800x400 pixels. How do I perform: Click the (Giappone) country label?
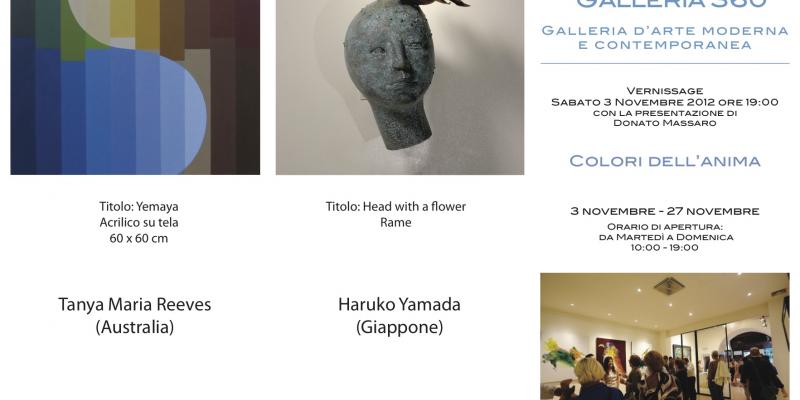[399, 327]
